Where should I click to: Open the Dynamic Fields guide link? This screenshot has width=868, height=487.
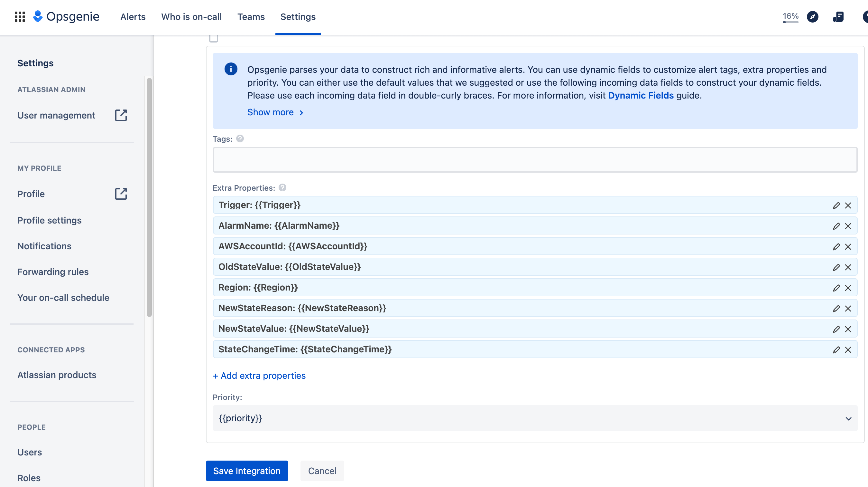[641, 95]
